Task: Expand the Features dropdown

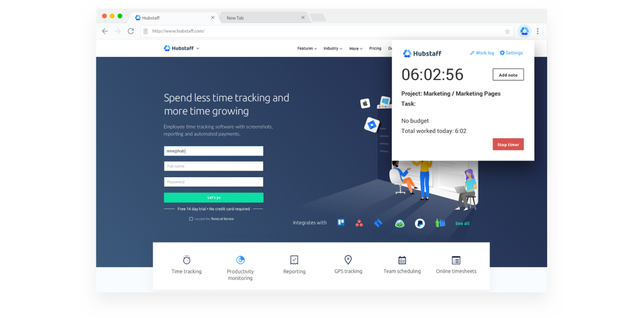Action: [x=306, y=48]
